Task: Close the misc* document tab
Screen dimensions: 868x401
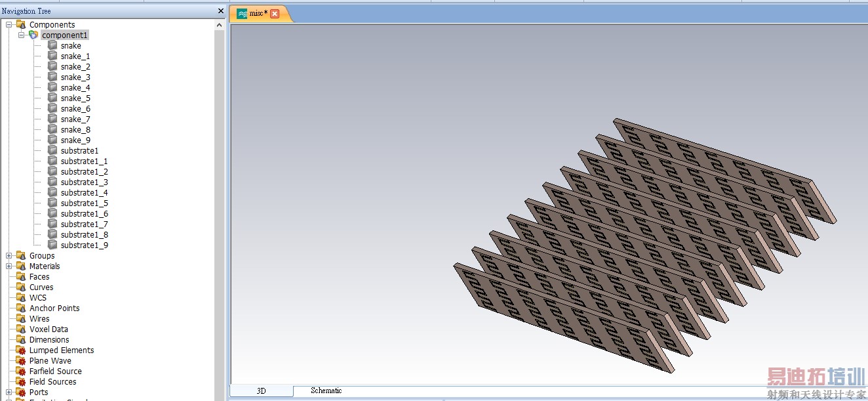Action: [275, 14]
